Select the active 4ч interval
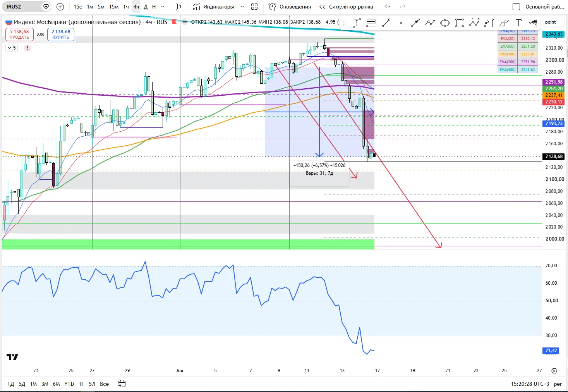 [136, 7]
